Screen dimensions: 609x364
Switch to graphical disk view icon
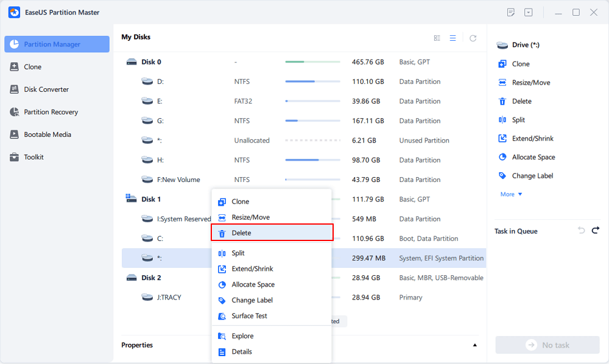(x=437, y=38)
